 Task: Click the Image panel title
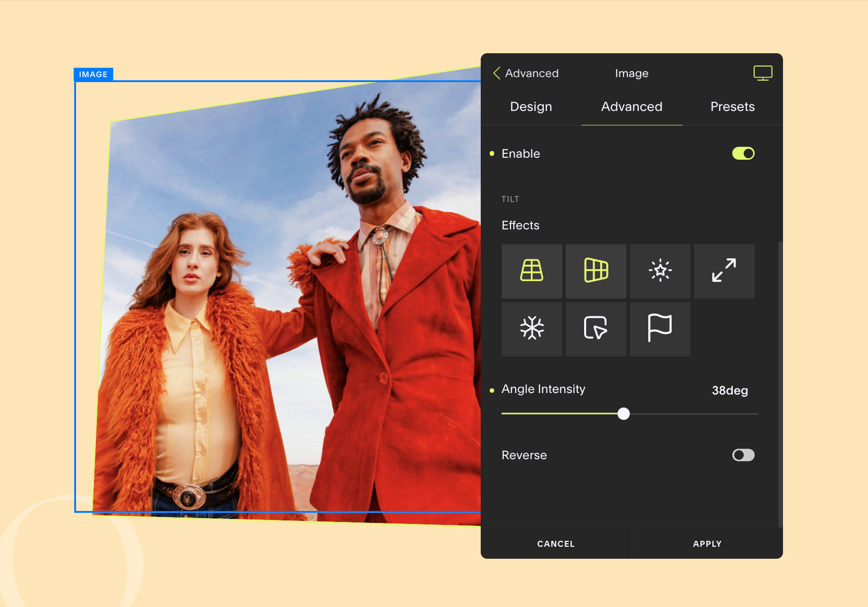[x=631, y=73]
